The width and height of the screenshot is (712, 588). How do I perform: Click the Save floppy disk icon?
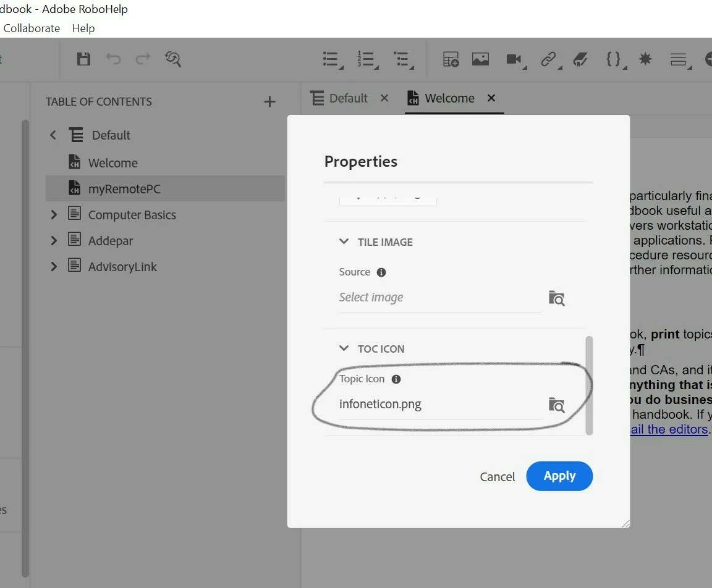(x=83, y=59)
